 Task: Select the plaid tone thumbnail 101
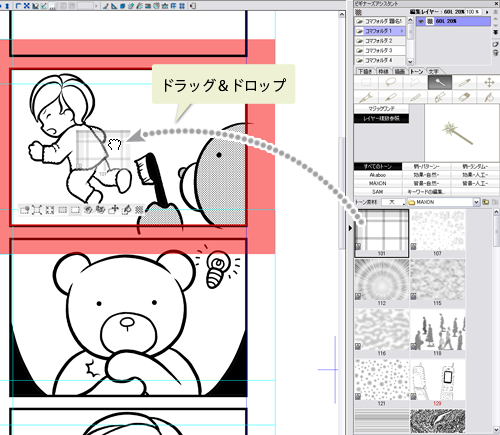tap(382, 233)
